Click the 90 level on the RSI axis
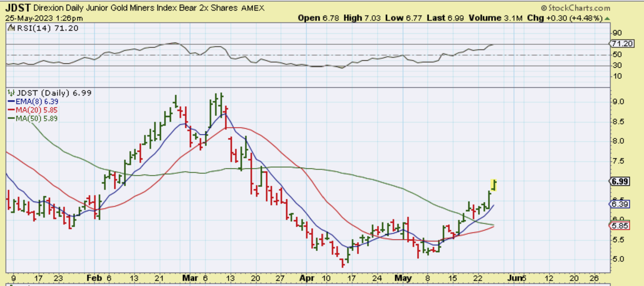This screenshot has height=286, width=644. coord(617,33)
